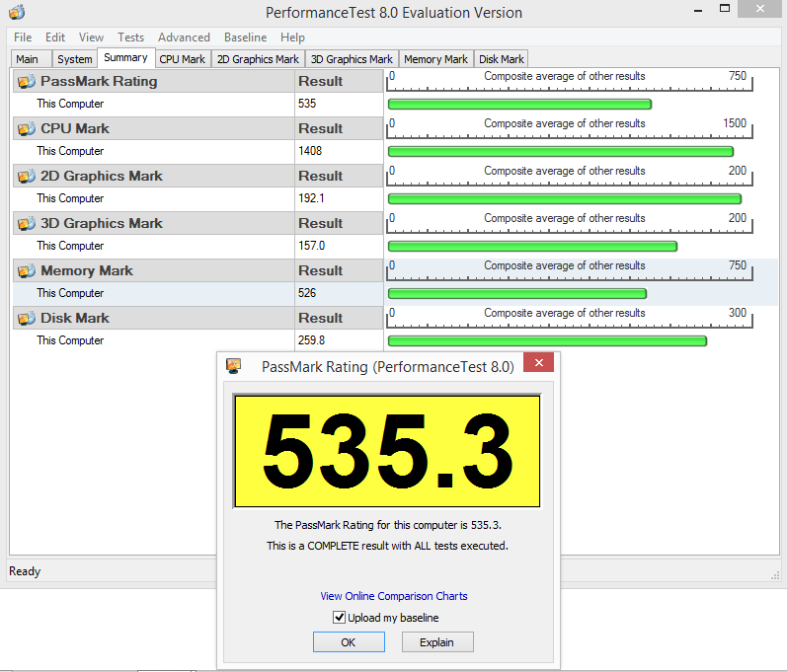Open the 3D Graphics Mark tab

click(x=352, y=59)
